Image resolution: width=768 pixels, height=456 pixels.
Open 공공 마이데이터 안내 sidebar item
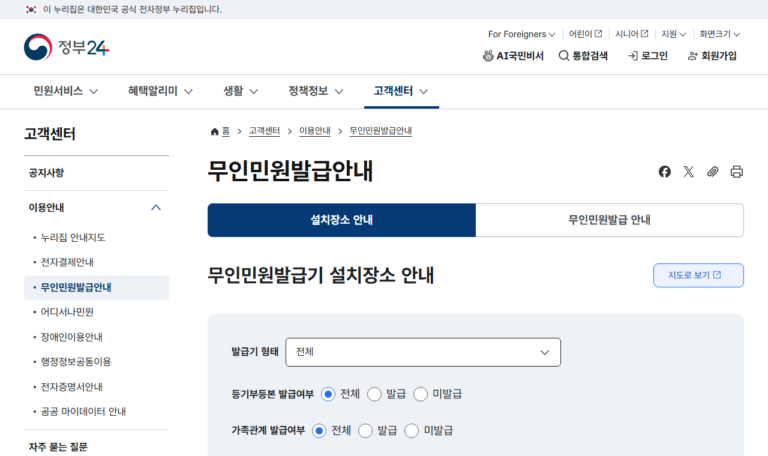pos(83,411)
